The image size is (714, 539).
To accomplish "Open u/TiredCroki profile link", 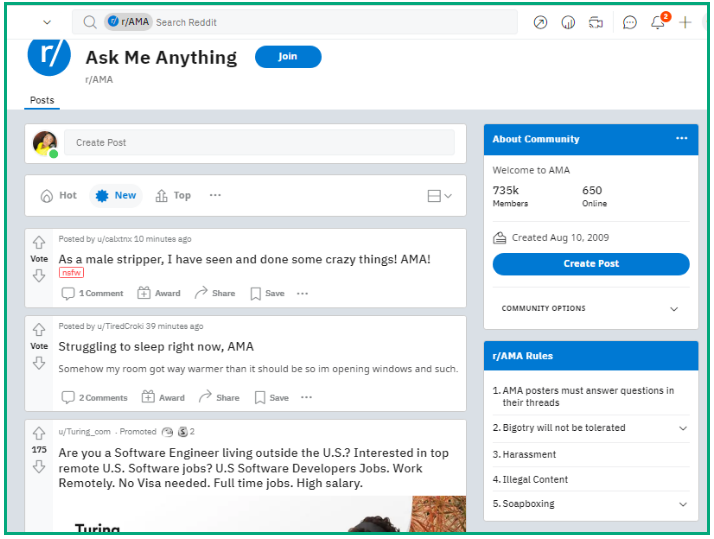I will coord(120,326).
